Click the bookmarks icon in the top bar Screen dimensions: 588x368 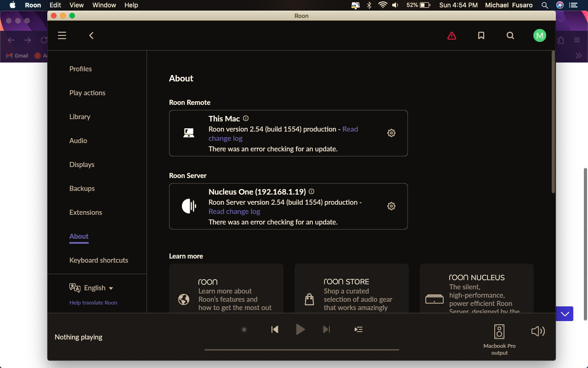pyautogui.click(x=481, y=35)
